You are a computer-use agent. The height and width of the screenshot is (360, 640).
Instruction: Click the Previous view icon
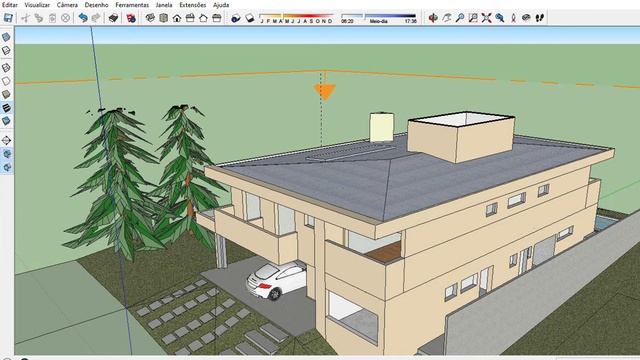click(x=500, y=18)
